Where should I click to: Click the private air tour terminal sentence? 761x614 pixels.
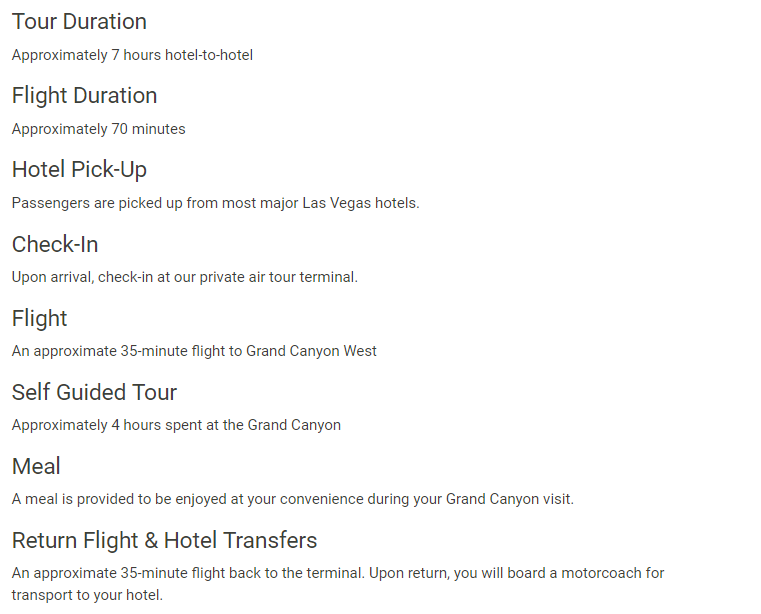pyautogui.click(x=184, y=277)
